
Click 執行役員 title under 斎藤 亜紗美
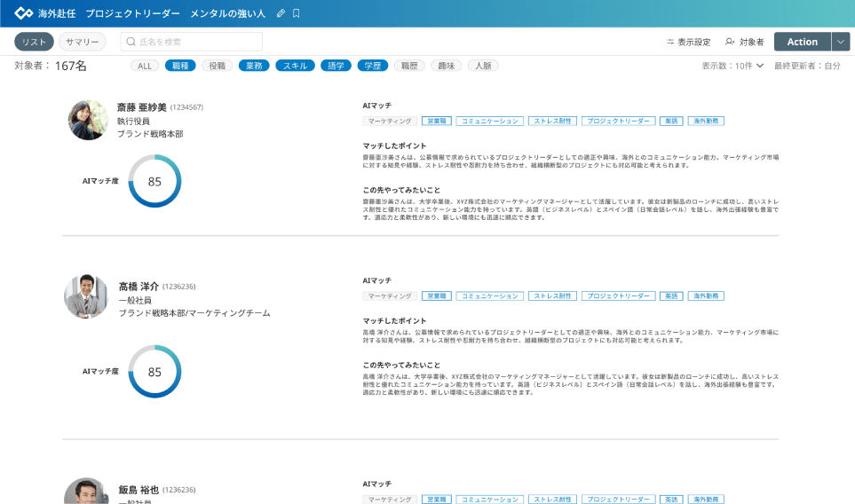(x=133, y=121)
